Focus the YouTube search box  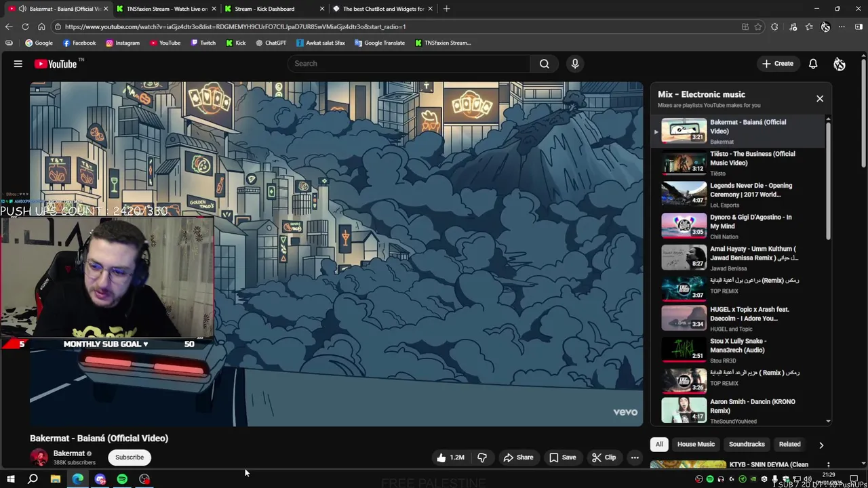tap(409, 64)
